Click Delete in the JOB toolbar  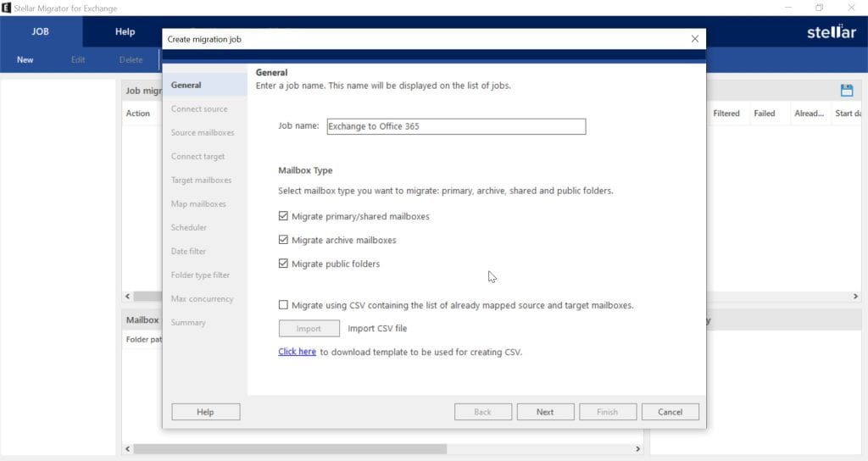coord(131,60)
